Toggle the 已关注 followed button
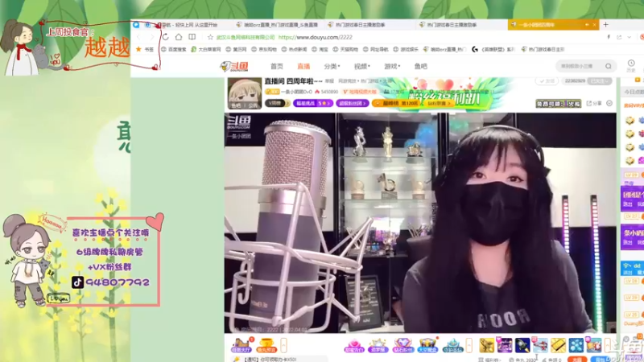This screenshot has height=362, width=644. [600, 81]
